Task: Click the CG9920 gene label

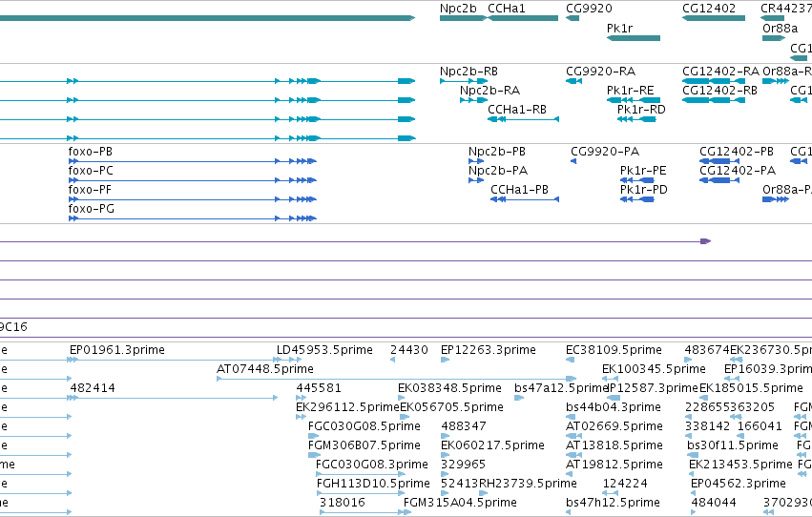Action: (589, 9)
